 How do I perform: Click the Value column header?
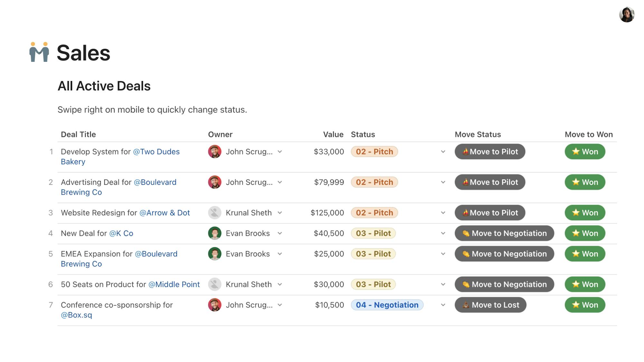pyautogui.click(x=333, y=135)
